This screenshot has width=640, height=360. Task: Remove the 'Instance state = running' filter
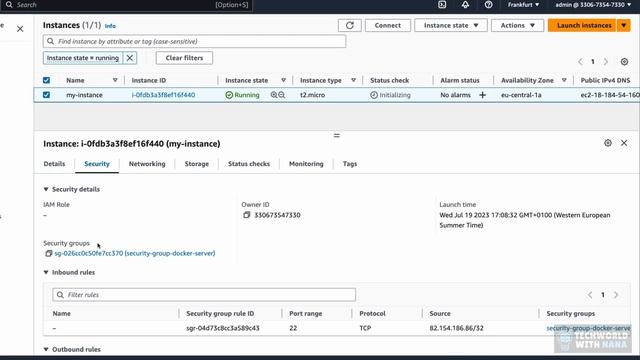pyautogui.click(x=129, y=58)
